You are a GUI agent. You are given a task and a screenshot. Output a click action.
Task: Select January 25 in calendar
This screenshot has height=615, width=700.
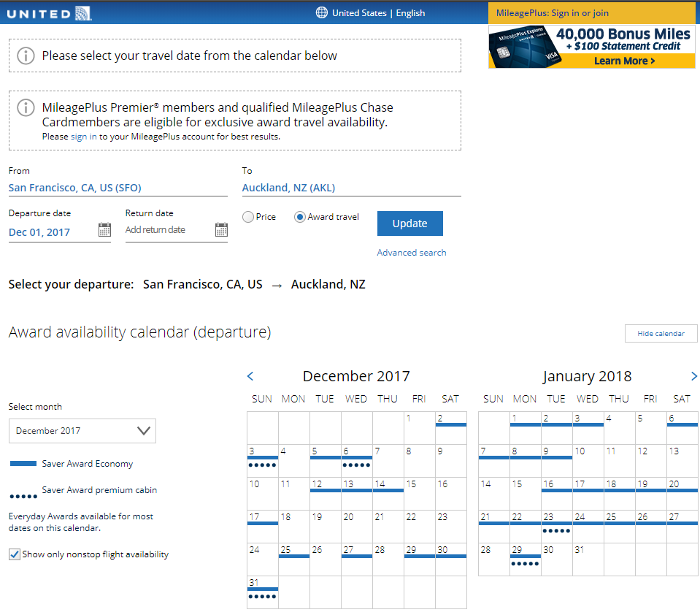click(x=620, y=526)
